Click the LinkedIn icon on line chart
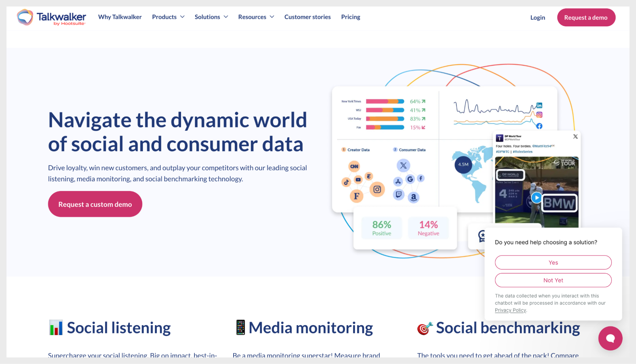Image resolution: width=636 pixels, height=364 pixels. click(539, 105)
